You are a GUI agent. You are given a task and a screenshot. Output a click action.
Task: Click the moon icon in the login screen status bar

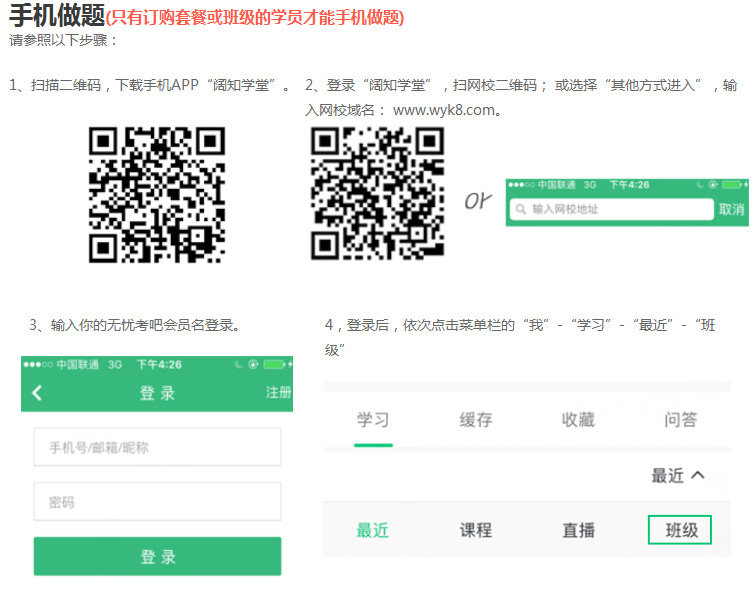(x=238, y=364)
